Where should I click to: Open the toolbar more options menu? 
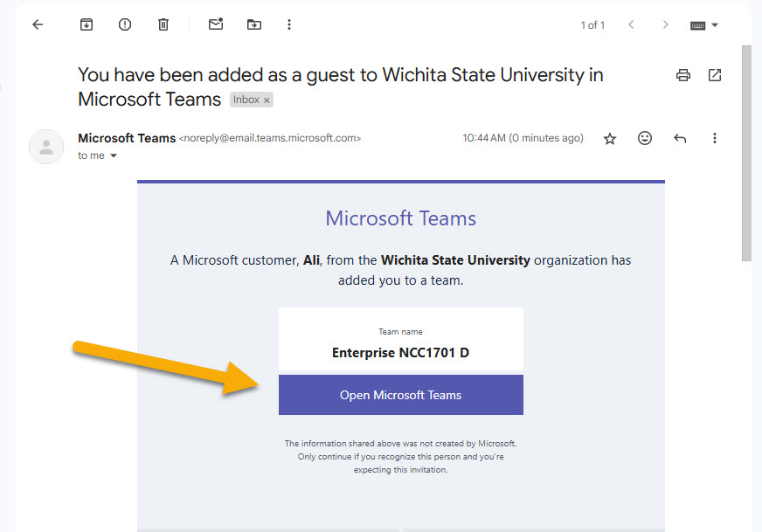(288, 24)
